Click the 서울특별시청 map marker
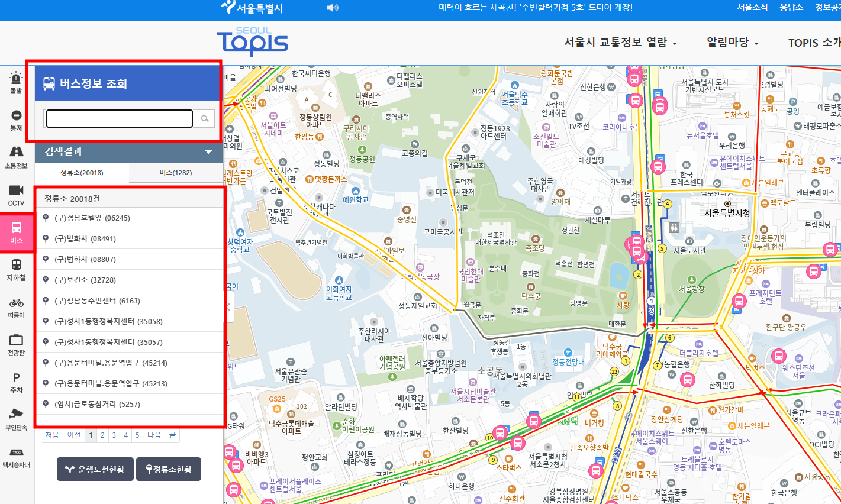Screen dimensions: 841x504 [727, 203]
